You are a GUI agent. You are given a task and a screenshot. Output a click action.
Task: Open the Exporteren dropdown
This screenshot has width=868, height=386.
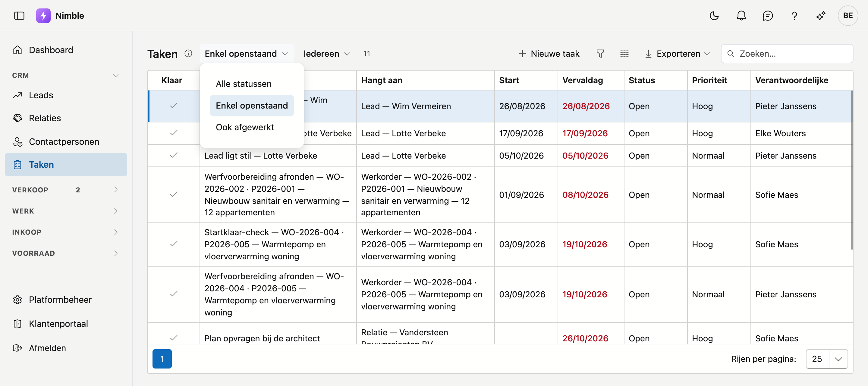(x=677, y=54)
